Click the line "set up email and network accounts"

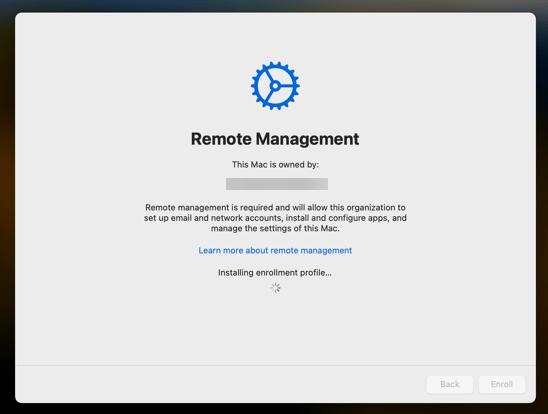(x=275, y=218)
